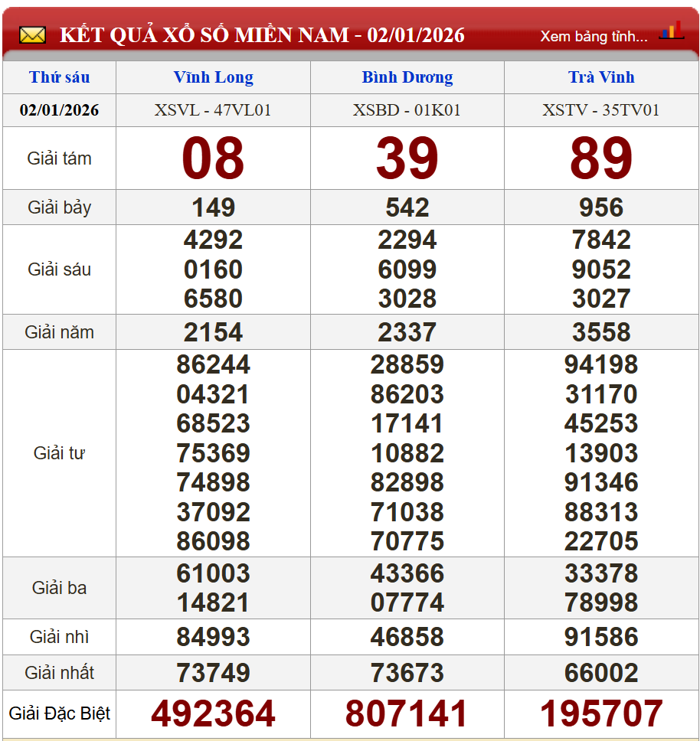Open the Bình Dương province link

coord(407,77)
